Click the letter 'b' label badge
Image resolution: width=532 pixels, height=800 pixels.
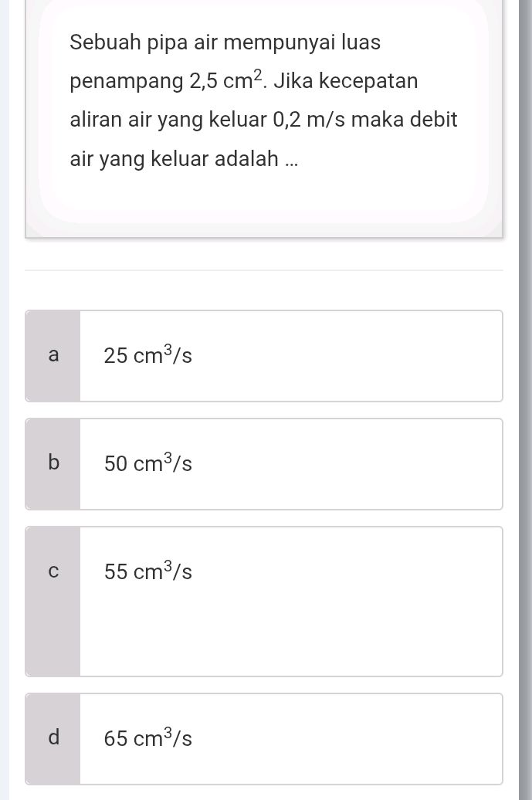tap(53, 463)
